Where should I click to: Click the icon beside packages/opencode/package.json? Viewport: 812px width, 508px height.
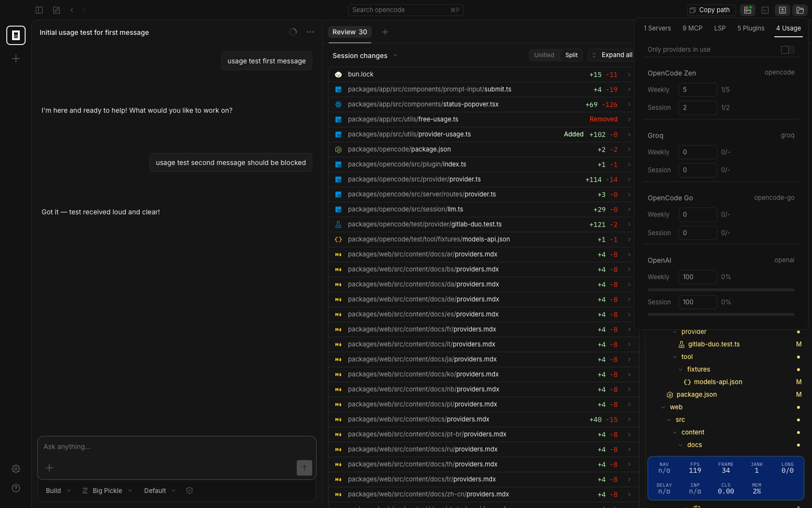[x=338, y=149]
